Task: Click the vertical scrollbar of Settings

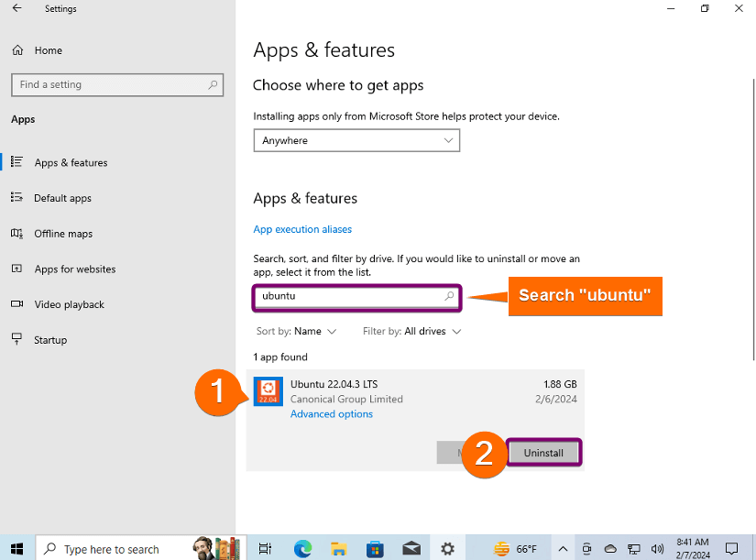Action: coord(753,219)
